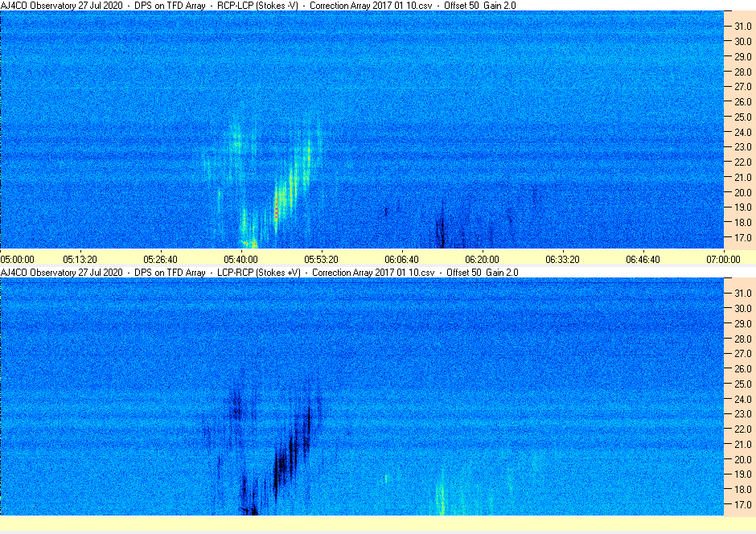Pick 28.0 frequency label on Stokes +V chart
The height and width of the screenshot is (534, 756).
(743, 339)
